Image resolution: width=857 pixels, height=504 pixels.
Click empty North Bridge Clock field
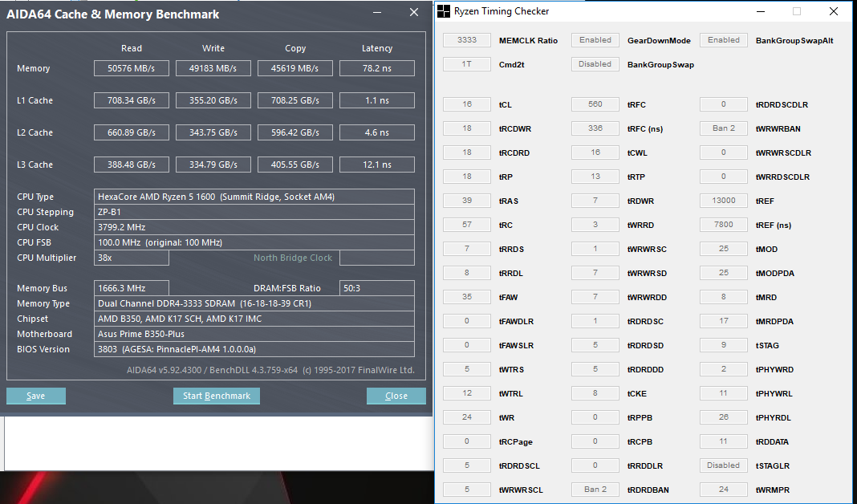[377, 258]
